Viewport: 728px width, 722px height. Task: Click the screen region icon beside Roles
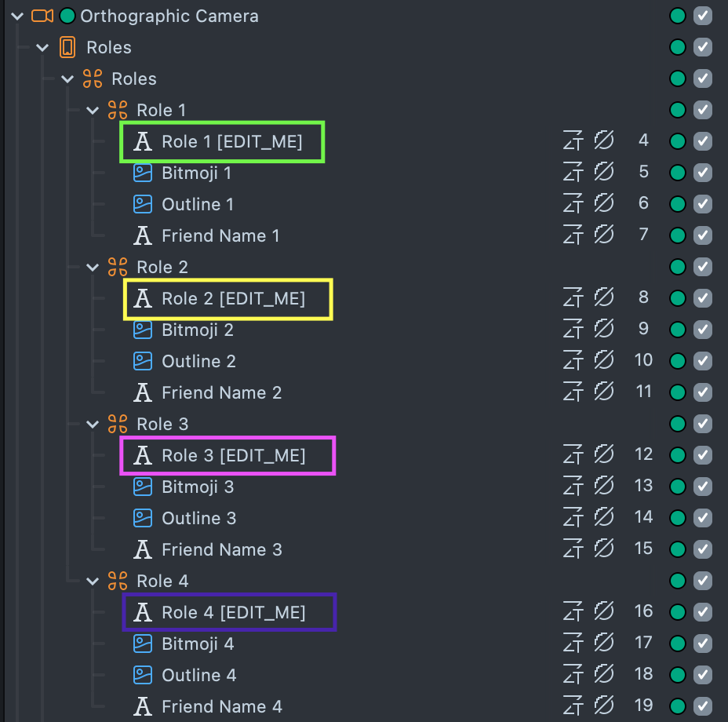(67, 47)
